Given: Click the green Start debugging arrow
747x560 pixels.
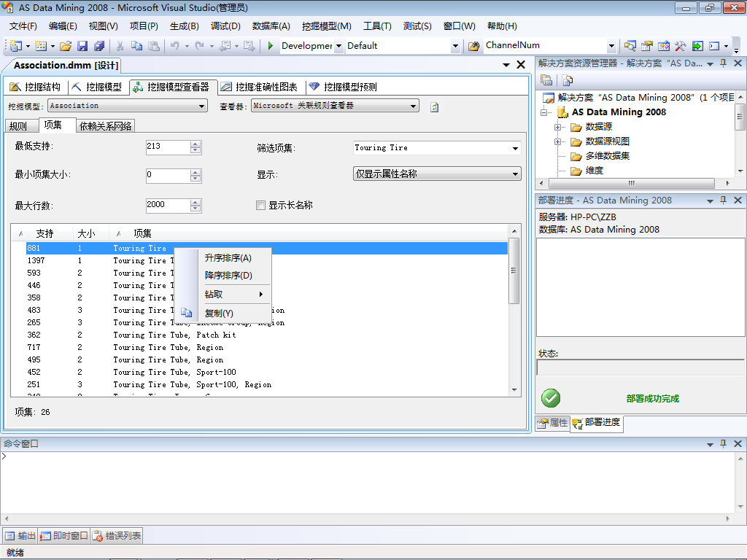Looking at the screenshot, I should pyautogui.click(x=270, y=46).
